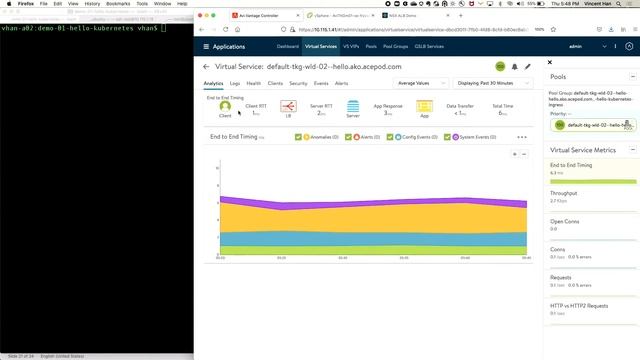Click the Avi logo in header
The height and width of the screenshot is (360, 640).
629,47
